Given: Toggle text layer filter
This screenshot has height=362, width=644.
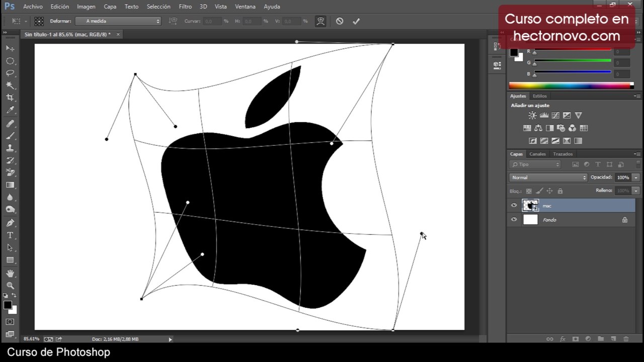Looking at the screenshot, I should click(598, 164).
